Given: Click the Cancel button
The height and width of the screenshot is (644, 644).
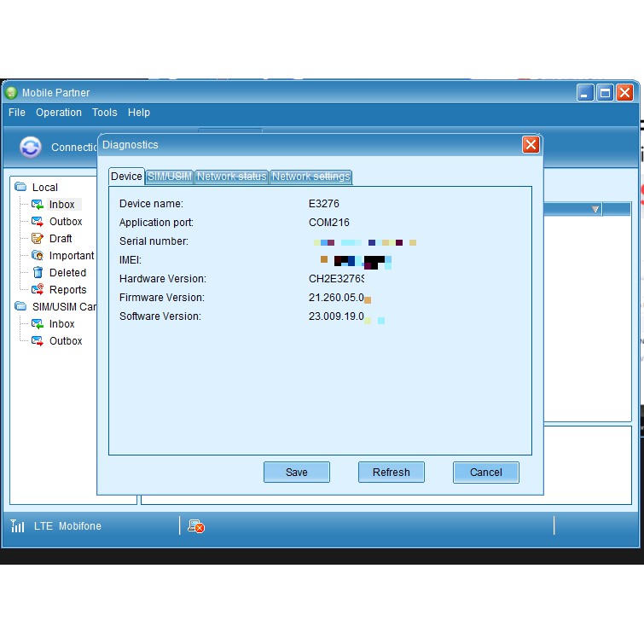Looking at the screenshot, I should click(485, 473).
